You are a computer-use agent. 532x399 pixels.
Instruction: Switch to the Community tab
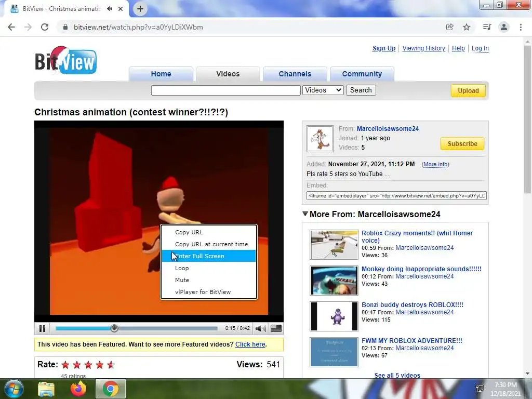[362, 74]
